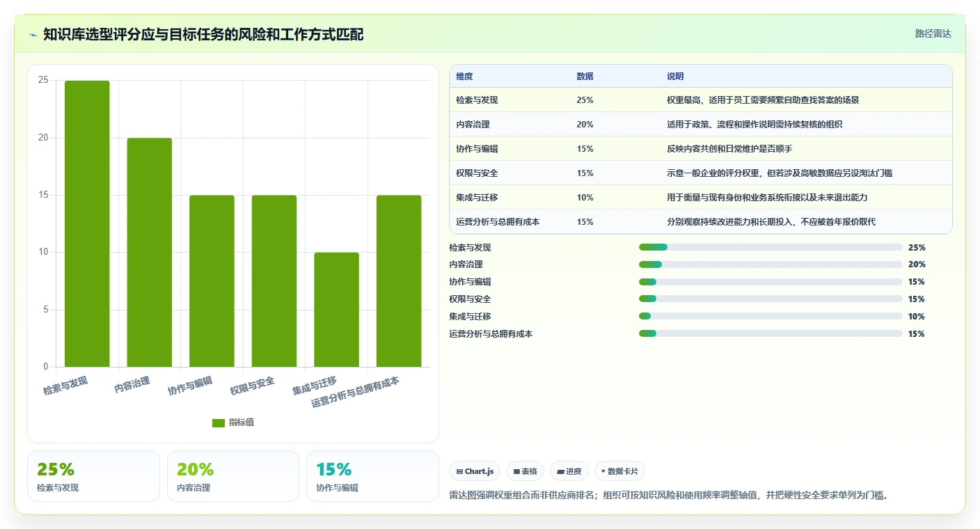Click the 数据 column header
This screenshot has width=980, height=529.
[x=585, y=77]
